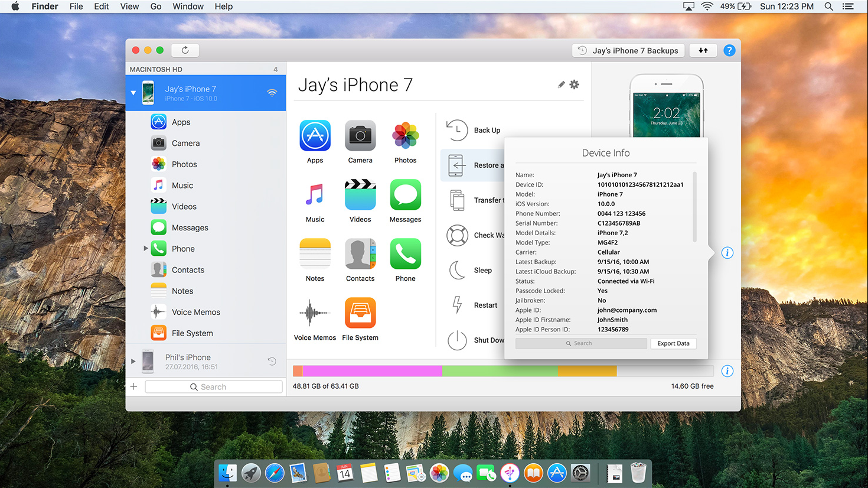Screen dimensions: 868x488
Task: Click Export Data button
Action: click(673, 343)
